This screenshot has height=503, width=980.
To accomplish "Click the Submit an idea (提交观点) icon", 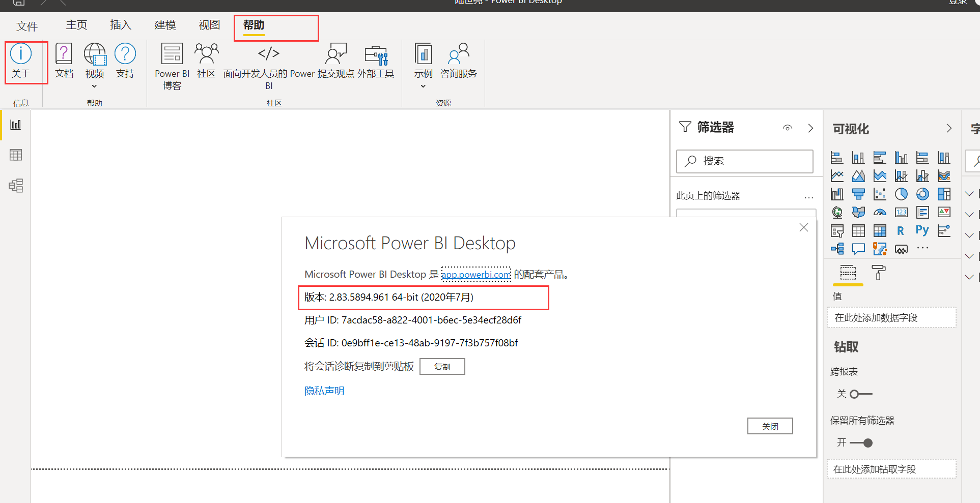I will (x=336, y=53).
